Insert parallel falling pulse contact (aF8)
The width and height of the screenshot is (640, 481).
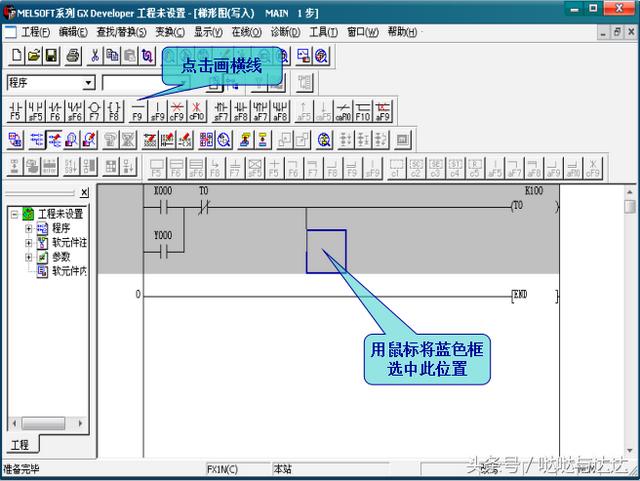coord(280,111)
